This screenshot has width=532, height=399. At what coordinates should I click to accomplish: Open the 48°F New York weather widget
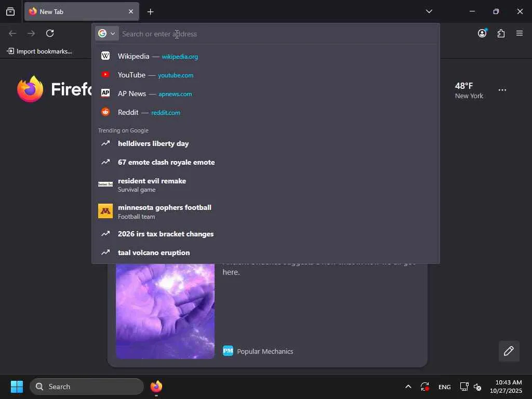pyautogui.click(x=469, y=90)
